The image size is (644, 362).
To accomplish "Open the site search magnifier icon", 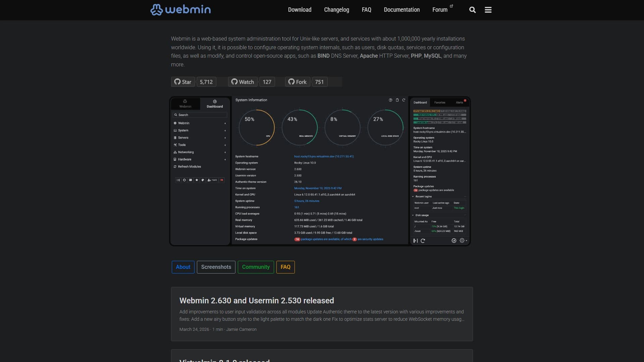I will point(472,10).
